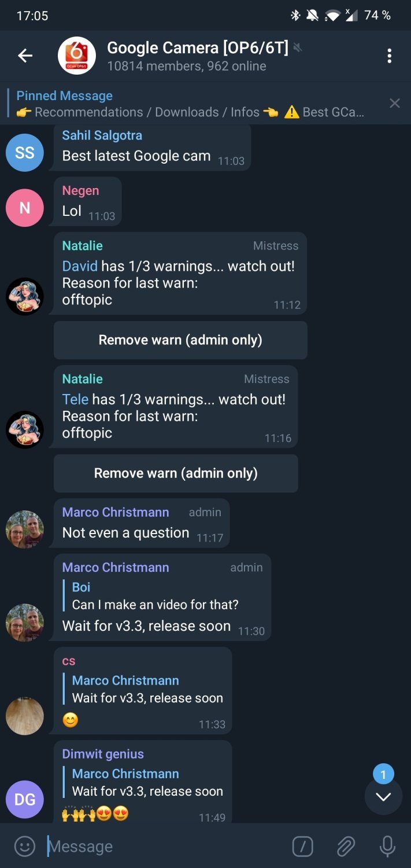
Task: Dismiss the pinned message bar
Action: point(394,104)
